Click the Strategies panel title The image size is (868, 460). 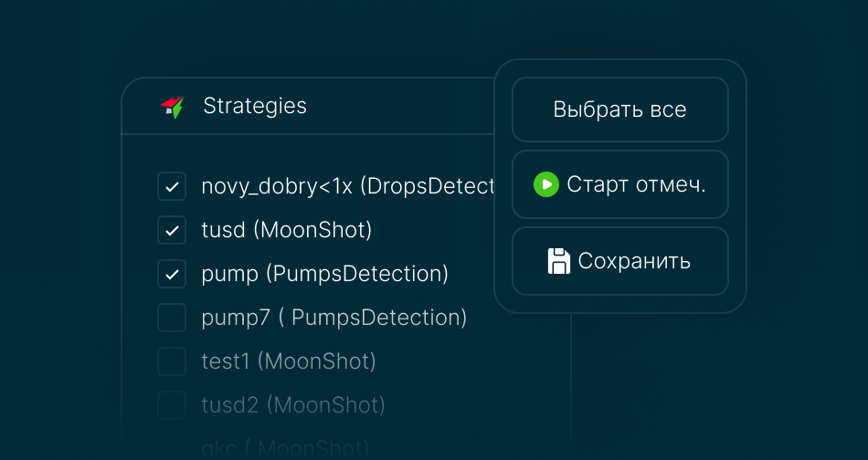pyautogui.click(x=255, y=106)
